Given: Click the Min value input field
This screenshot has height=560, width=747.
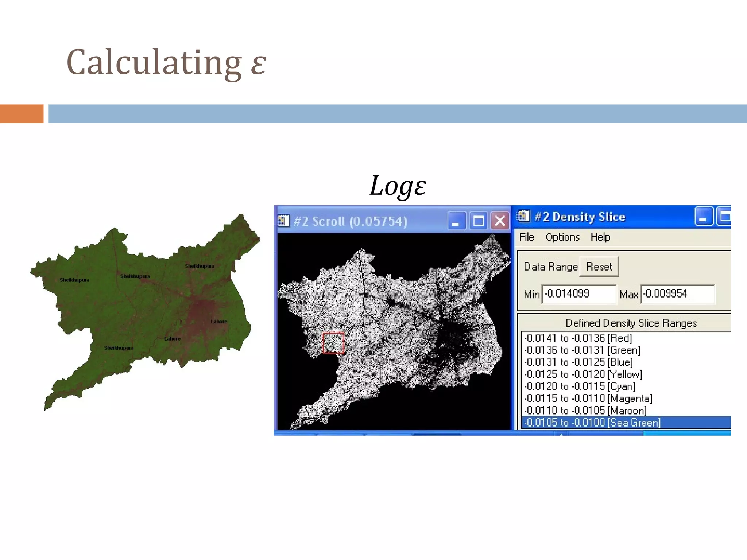Looking at the screenshot, I should coord(579,294).
